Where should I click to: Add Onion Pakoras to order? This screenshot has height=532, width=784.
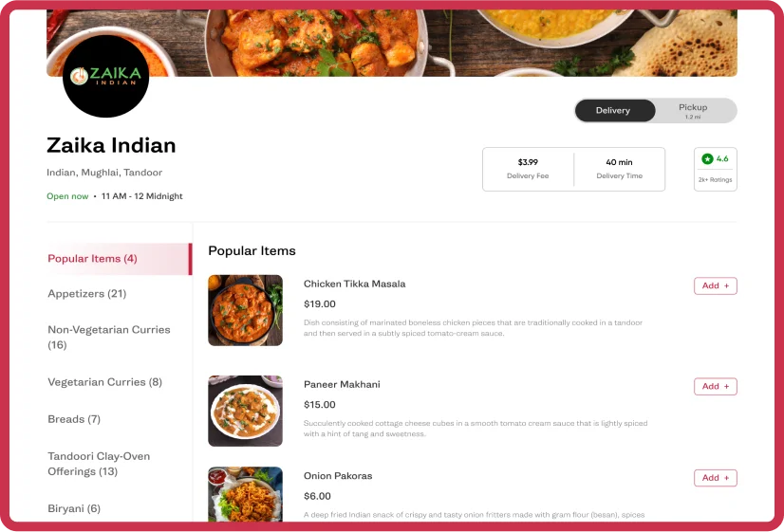pyautogui.click(x=715, y=478)
